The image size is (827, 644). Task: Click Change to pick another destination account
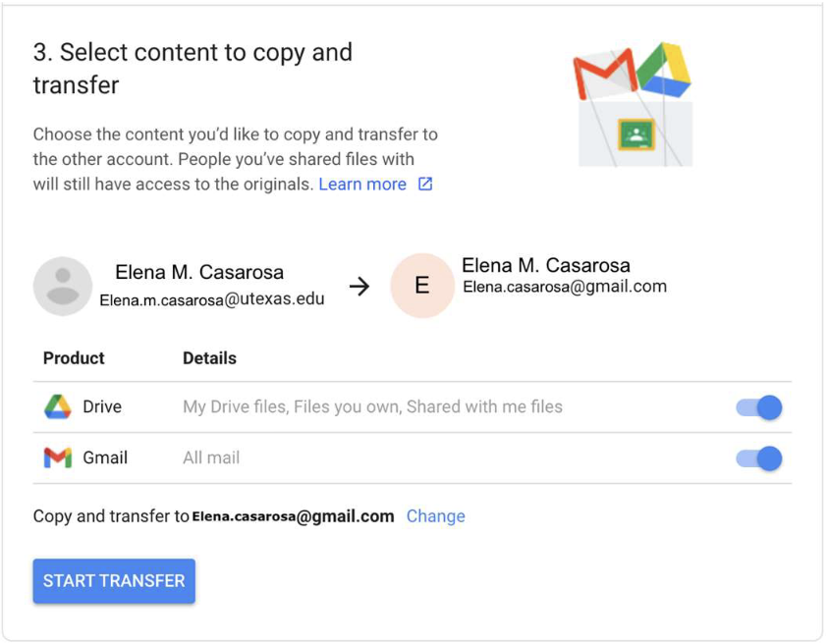pyautogui.click(x=436, y=516)
